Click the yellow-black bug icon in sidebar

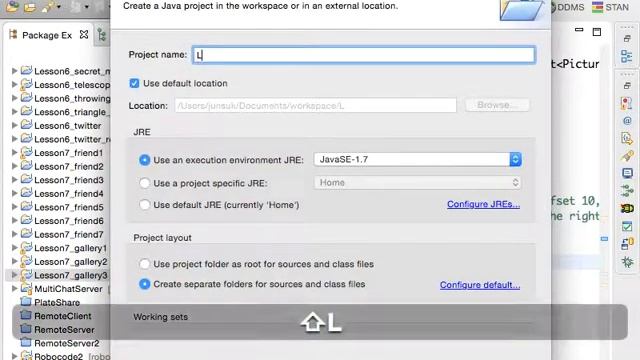[627, 209]
